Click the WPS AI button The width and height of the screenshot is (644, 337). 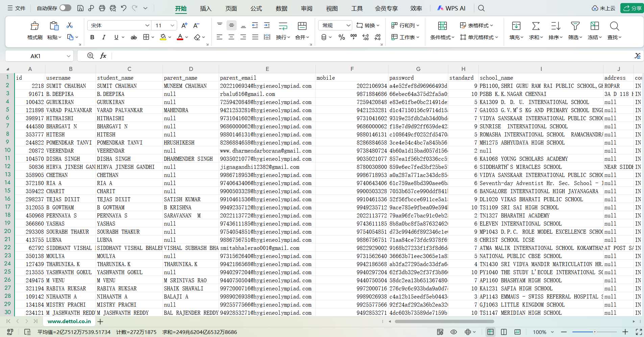pos(451,8)
